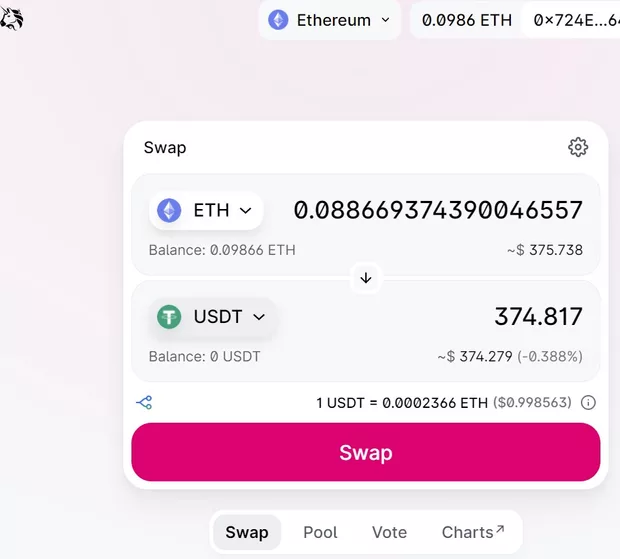Image resolution: width=620 pixels, height=559 pixels.
Task: Click the USDT Tether logo
Action: (169, 317)
